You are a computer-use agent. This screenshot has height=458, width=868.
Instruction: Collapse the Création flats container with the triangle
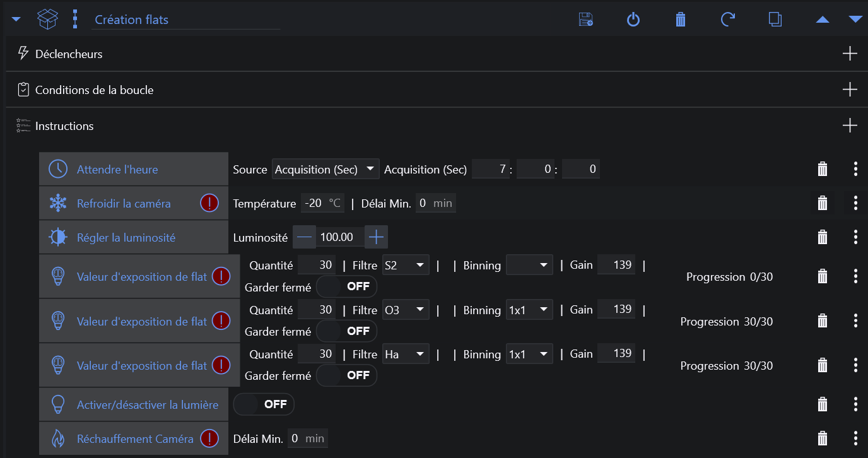(16, 20)
